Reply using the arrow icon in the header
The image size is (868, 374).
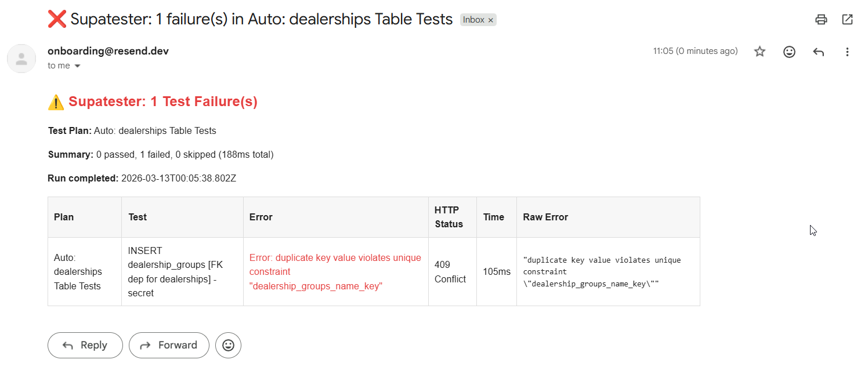coord(818,52)
